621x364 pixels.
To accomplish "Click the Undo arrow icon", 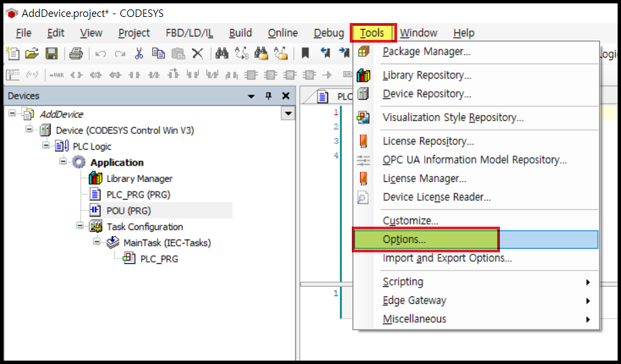I will [100, 53].
